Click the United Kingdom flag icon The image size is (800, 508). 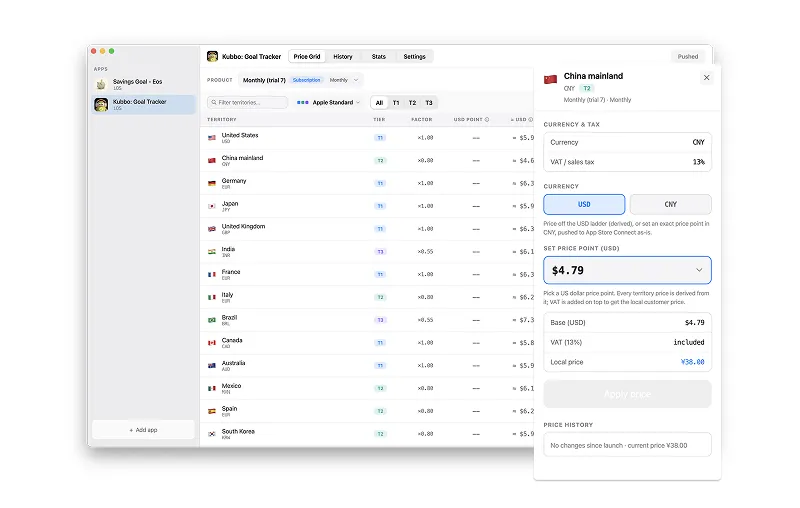click(x=212, y=229)
